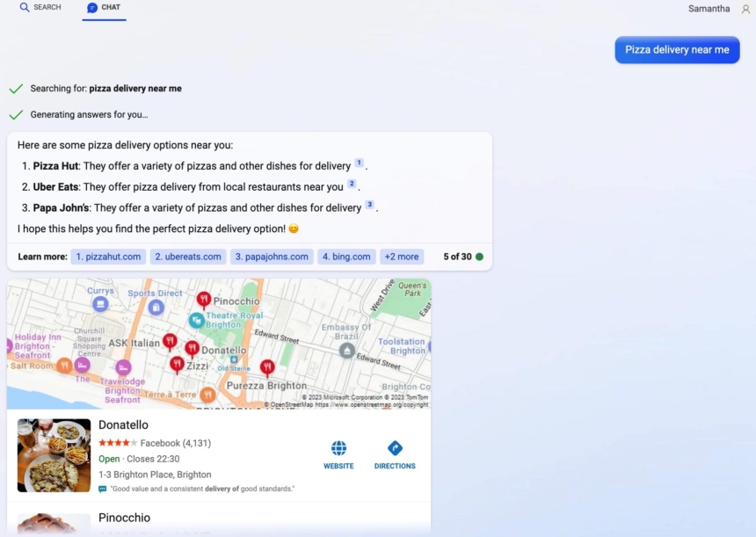Switch to the SEARCH tab
Screen dimensions: 756x537
(x=40, y=7)
